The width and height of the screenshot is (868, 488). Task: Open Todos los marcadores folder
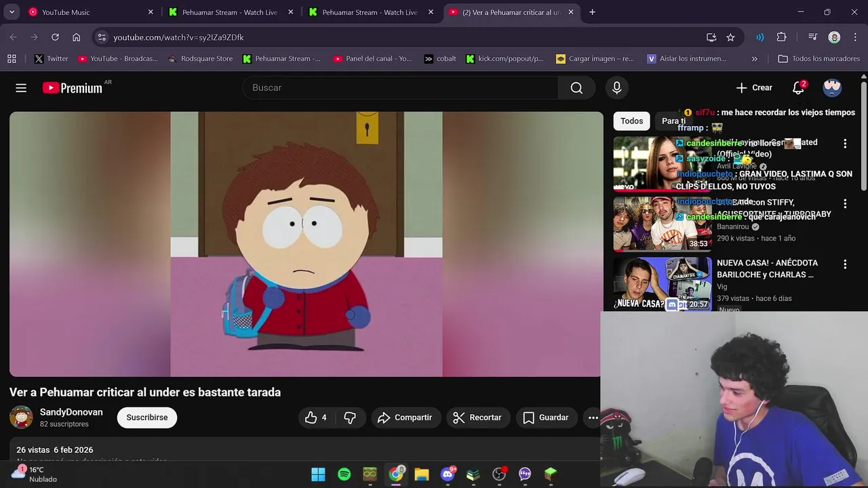pos(818,59)
